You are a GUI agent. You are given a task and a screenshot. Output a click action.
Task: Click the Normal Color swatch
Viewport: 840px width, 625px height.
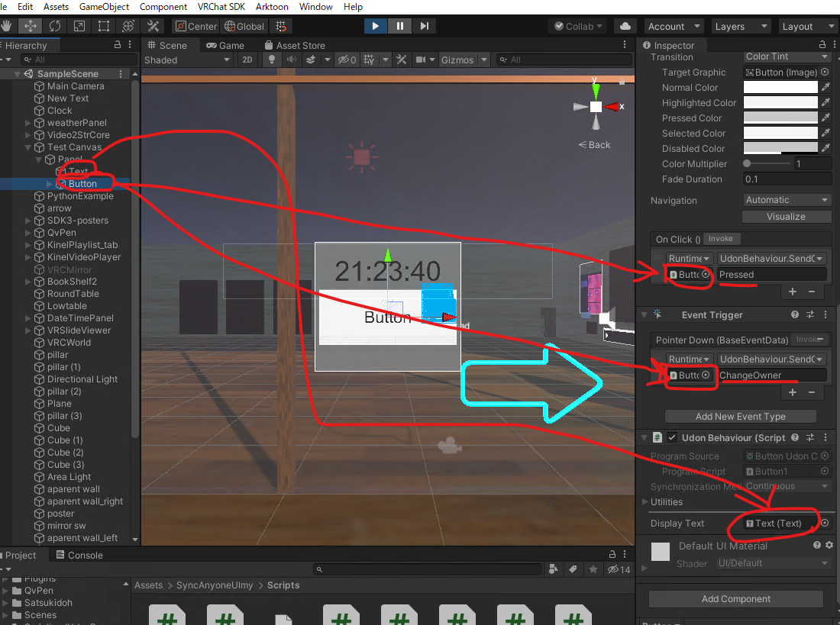click(x=779, y=87)
